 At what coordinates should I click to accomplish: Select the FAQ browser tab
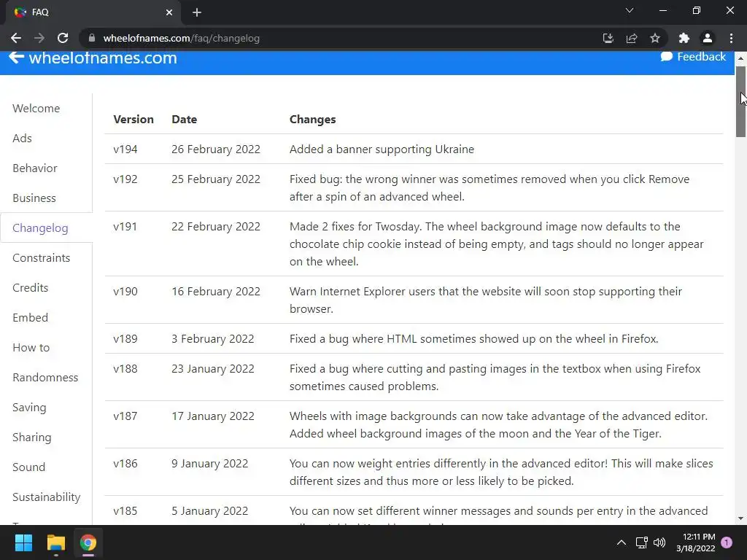tap(93, 12)
